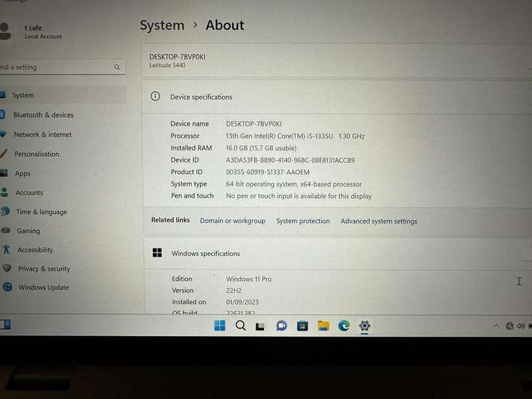
Task: Open the Windows Start menu
Action: [219, 325]
